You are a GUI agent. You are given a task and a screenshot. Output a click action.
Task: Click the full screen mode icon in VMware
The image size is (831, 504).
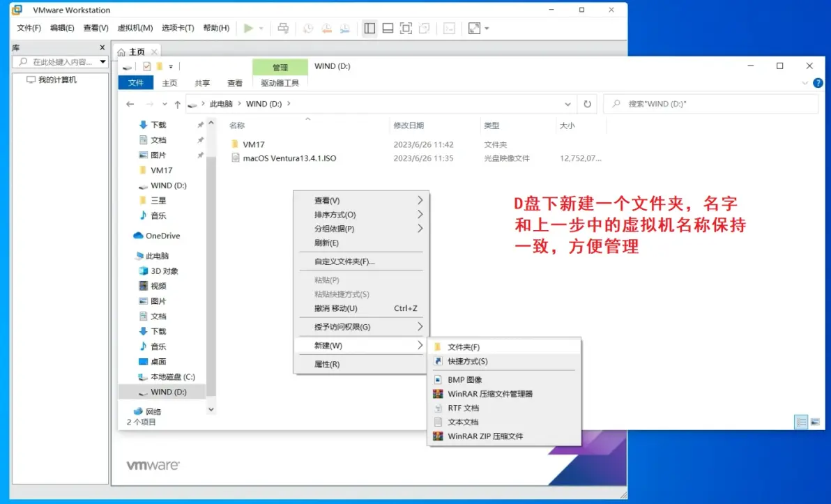tap(406, 28)
